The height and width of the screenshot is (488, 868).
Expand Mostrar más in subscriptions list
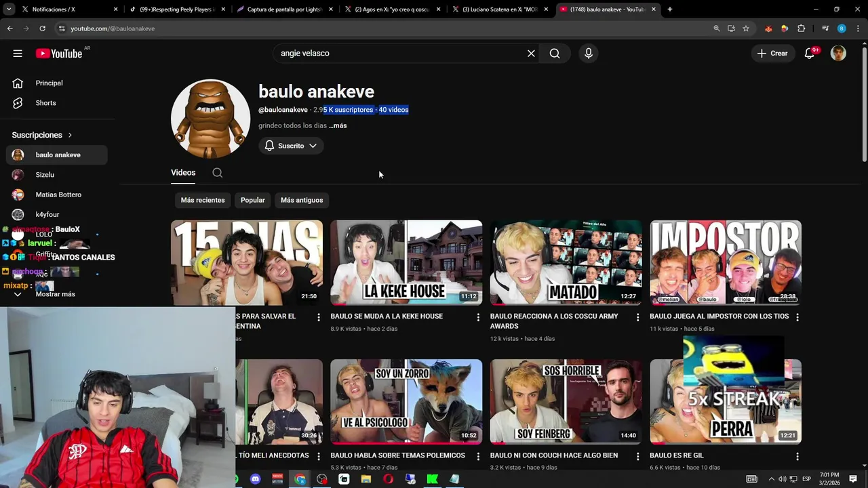[56, 294]
